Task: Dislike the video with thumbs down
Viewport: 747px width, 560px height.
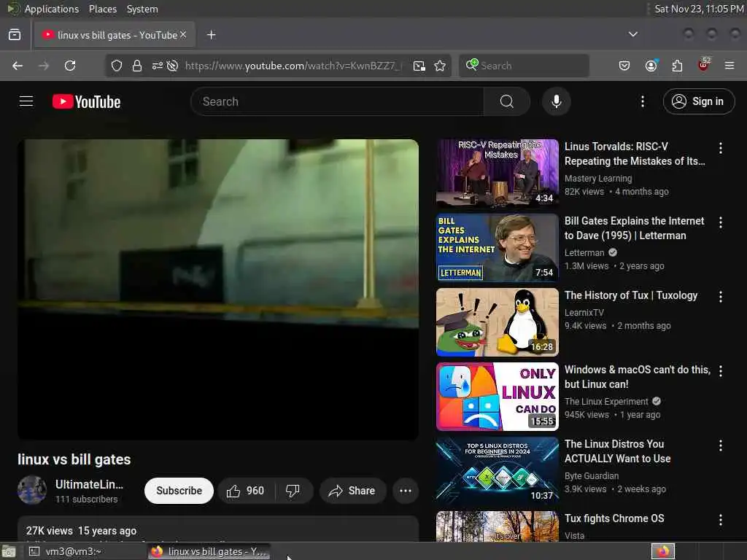Action: click(x=293, y=491)
